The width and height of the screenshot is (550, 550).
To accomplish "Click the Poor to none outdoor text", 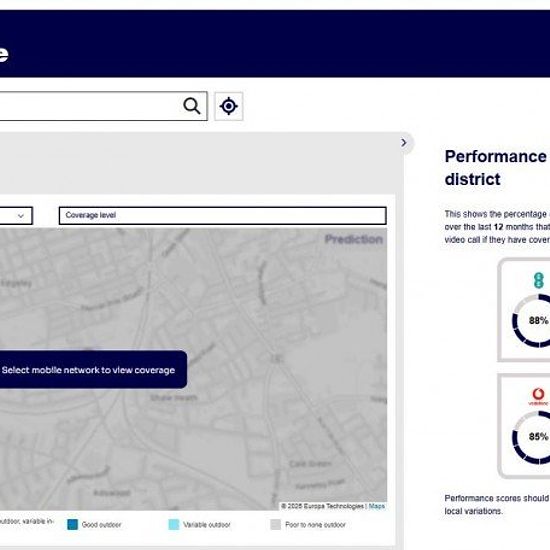I will point(315,525).
